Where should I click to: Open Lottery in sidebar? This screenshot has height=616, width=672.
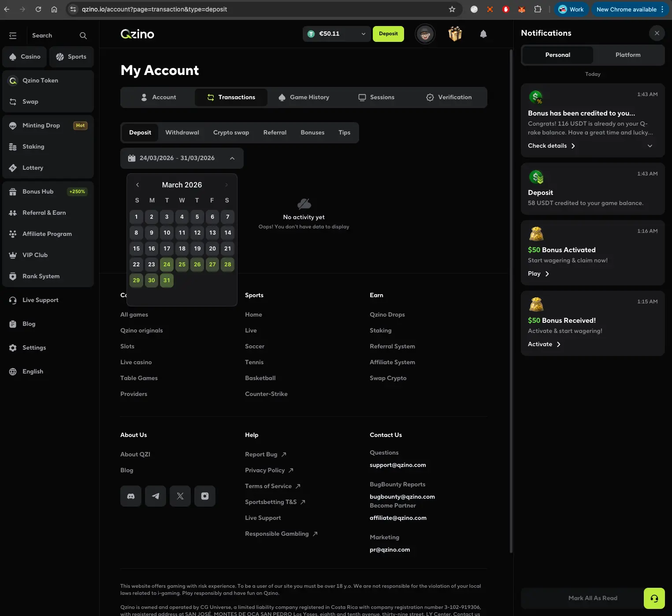click(x=48, y=168)
